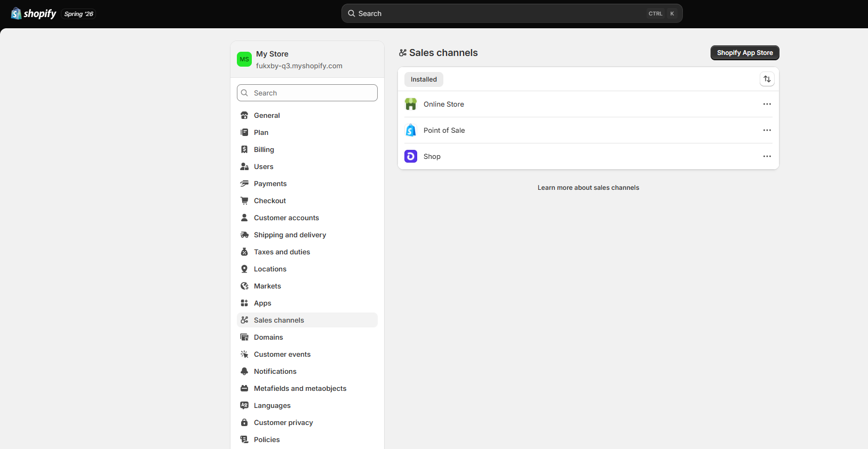Go to Taxes and duties
Viewport: 868px width, 449px height.
[307, 252]
